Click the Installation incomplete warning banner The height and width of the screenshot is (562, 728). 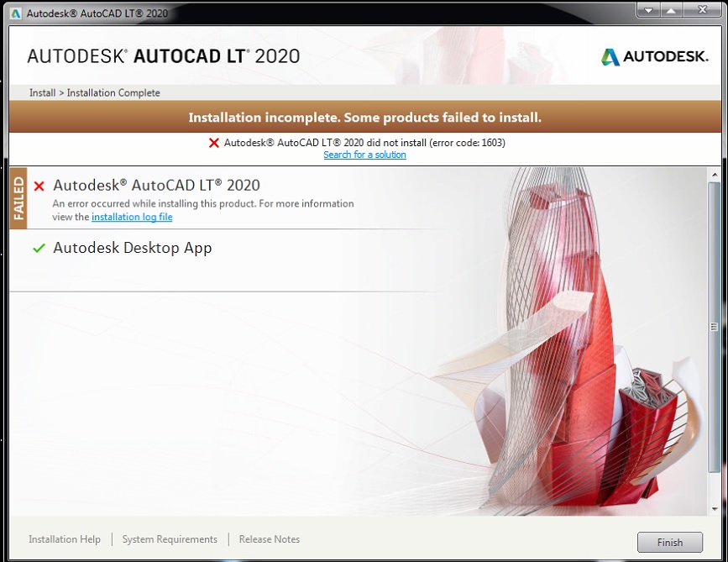(x=364, y=117)
